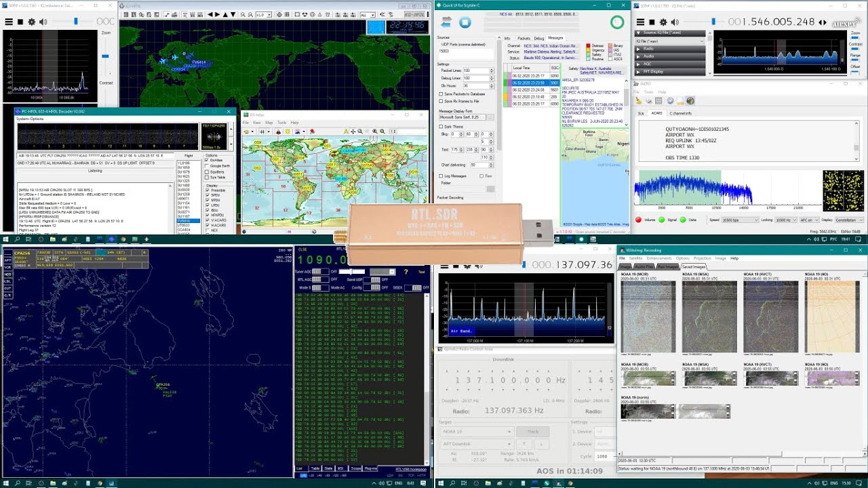Click the blue round stop button in Scytale-C

[465, 22]
